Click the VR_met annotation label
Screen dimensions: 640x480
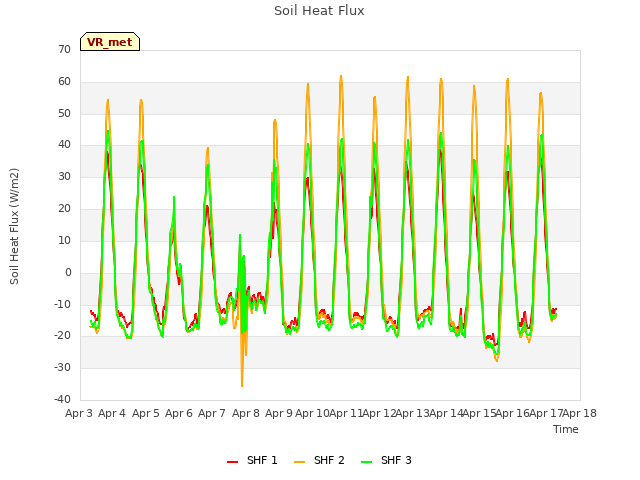(x=110, y=42)
